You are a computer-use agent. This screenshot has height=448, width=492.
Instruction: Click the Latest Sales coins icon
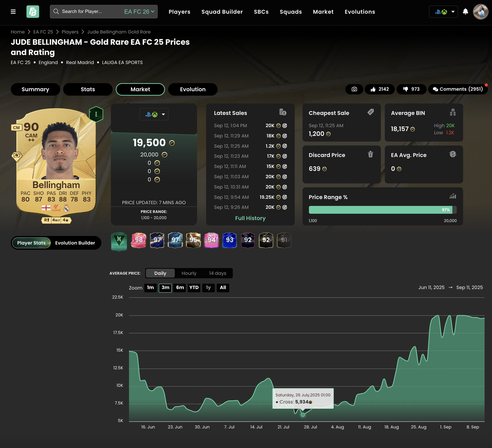tap(283, 112)
